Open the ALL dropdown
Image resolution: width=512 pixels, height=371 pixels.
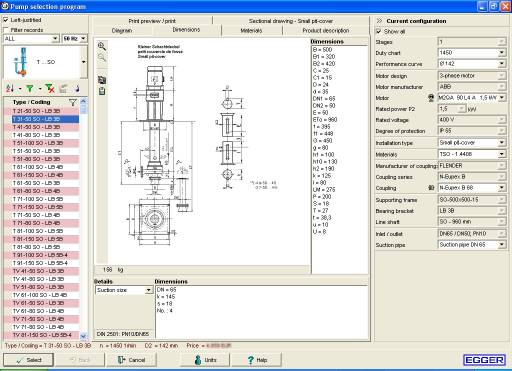(55, 39)
